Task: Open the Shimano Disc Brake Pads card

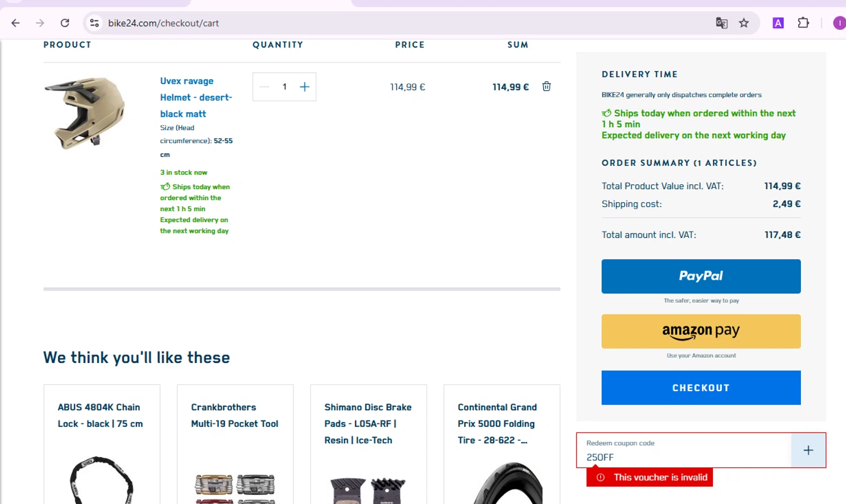Action: [368, 444]
